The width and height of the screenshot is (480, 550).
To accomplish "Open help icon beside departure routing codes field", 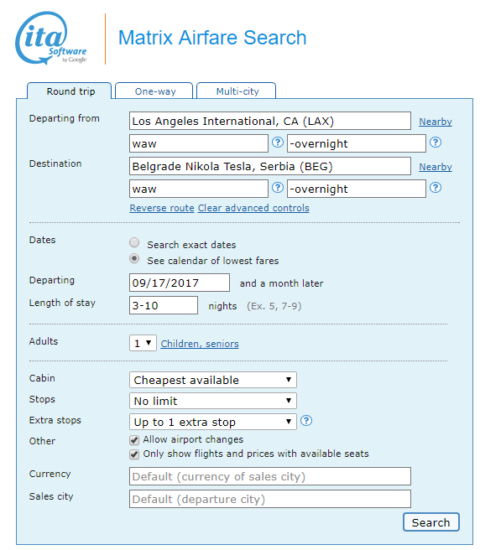I will point(278,142).
